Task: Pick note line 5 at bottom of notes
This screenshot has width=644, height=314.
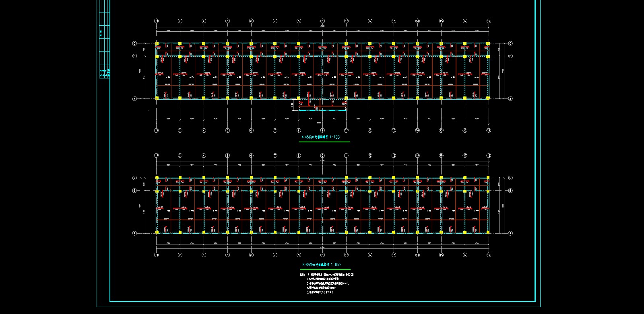Action: [x=320, y=292]
